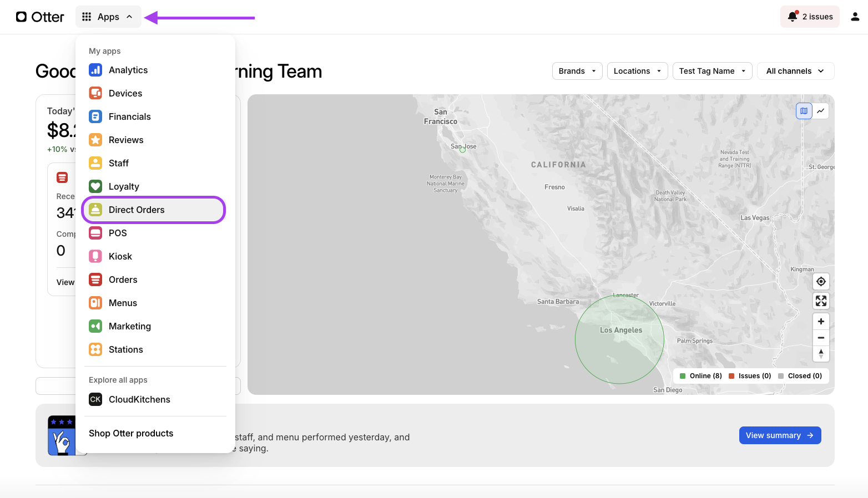Click the Los Angeles green circle
This screenshot has height=498, width=868.
tap(619, 339)
